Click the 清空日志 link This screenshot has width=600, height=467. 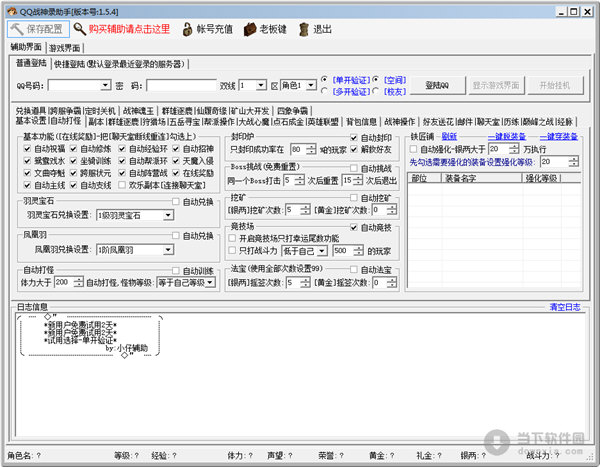(x=565, y=307)
